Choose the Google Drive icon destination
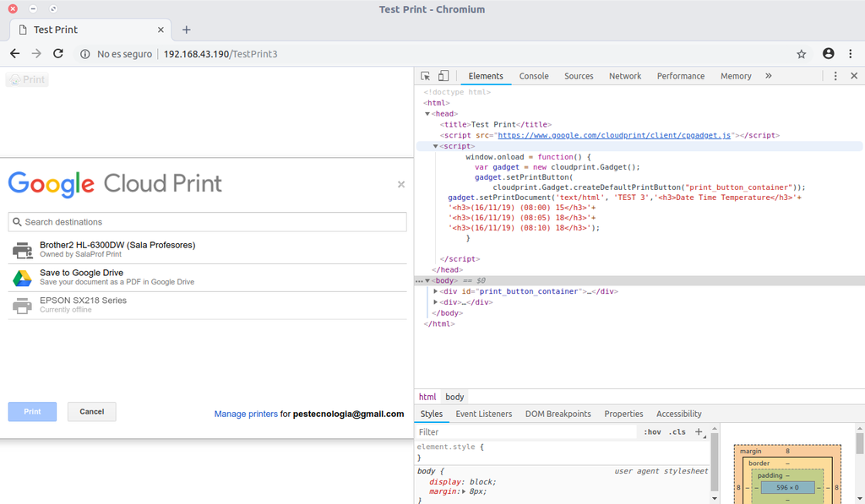The width and height of the screenshot is (865, 504). click(23, 278)
